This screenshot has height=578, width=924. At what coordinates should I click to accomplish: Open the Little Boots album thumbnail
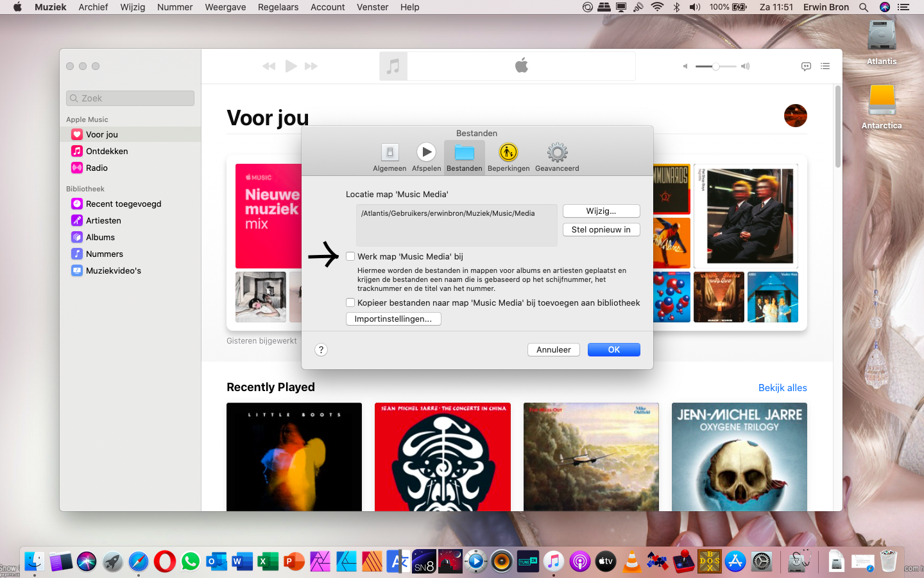pos(294,457)
